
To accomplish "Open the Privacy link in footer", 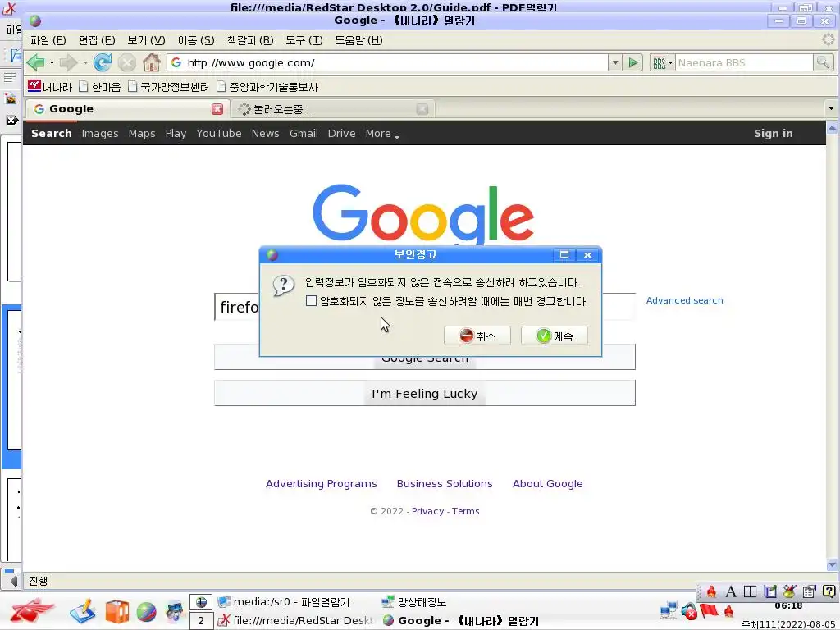I will pyautogui.click(x=427, y=511).
